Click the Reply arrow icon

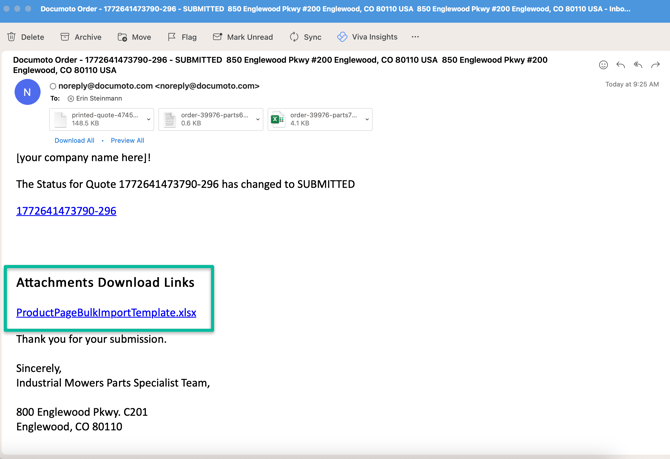pyautogui.click(x=621, y=65)
